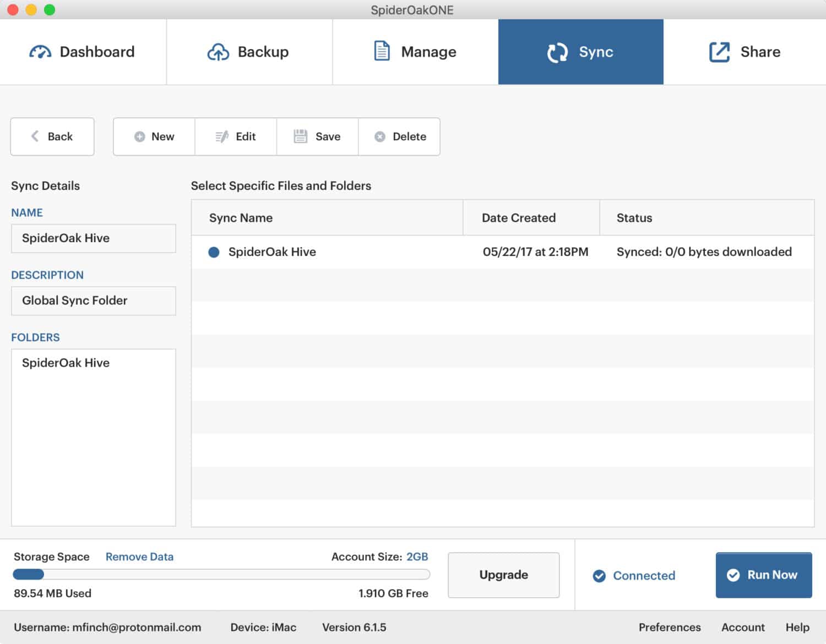Select the SpiderOak Hive row blue dot
826x644 pixels.
[214, 252]
